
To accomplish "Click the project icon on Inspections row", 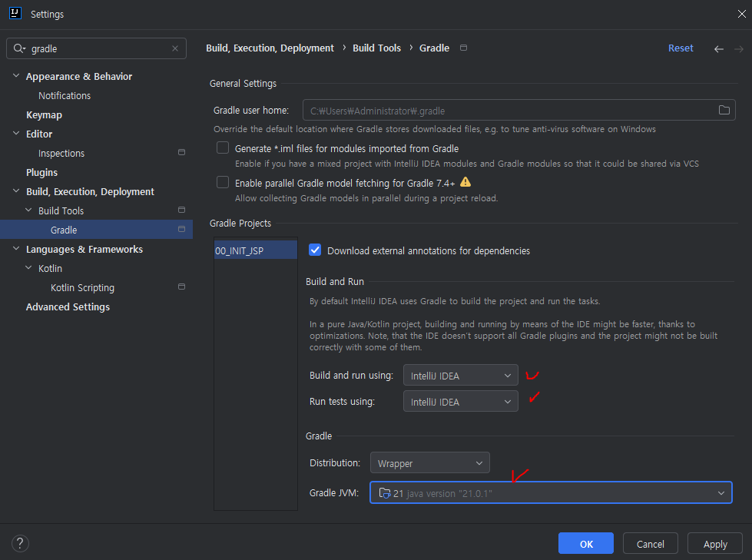I will 181,152.
